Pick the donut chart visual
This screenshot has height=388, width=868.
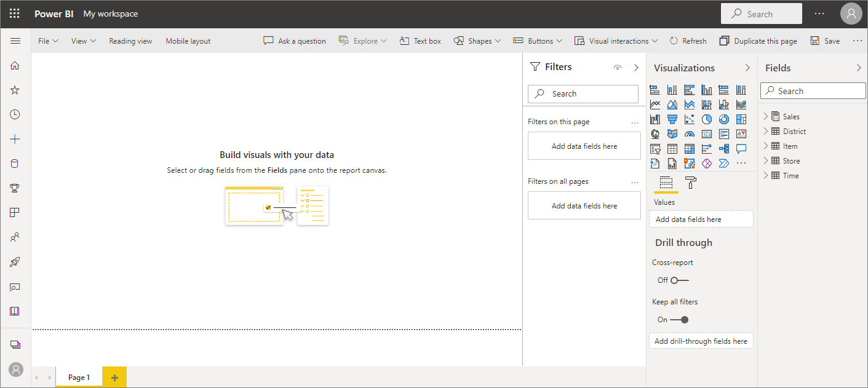(724, 119)
